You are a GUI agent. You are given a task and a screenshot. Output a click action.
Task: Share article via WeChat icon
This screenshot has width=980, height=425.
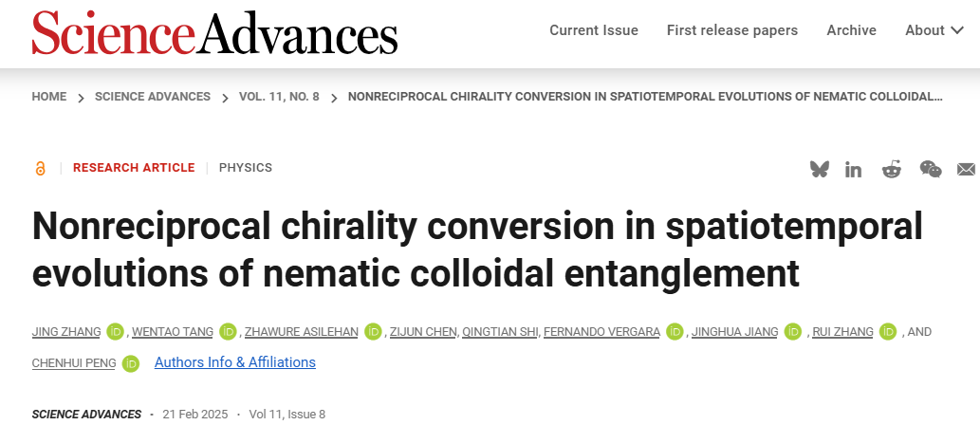coord(931,169)
